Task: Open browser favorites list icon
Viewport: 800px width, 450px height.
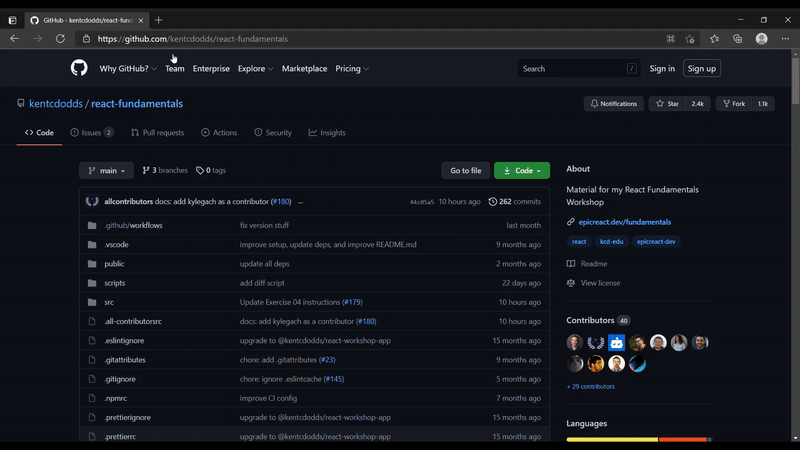Action: (x=714, y=39)
